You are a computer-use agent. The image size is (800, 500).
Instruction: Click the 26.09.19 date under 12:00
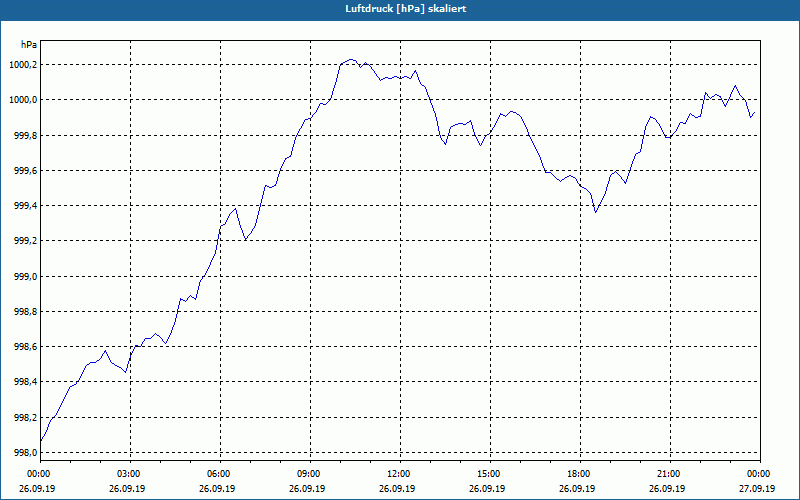396,488
